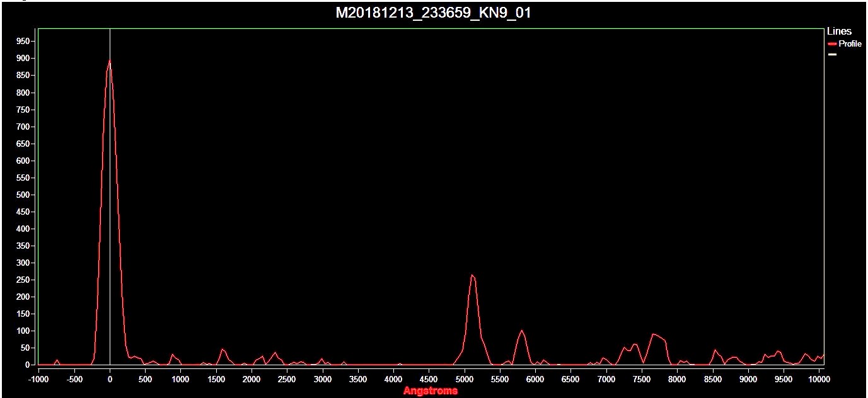Click the small peak near 1600 Angstroms
Screen dimensions: 868x398
(x=222, y=349)
